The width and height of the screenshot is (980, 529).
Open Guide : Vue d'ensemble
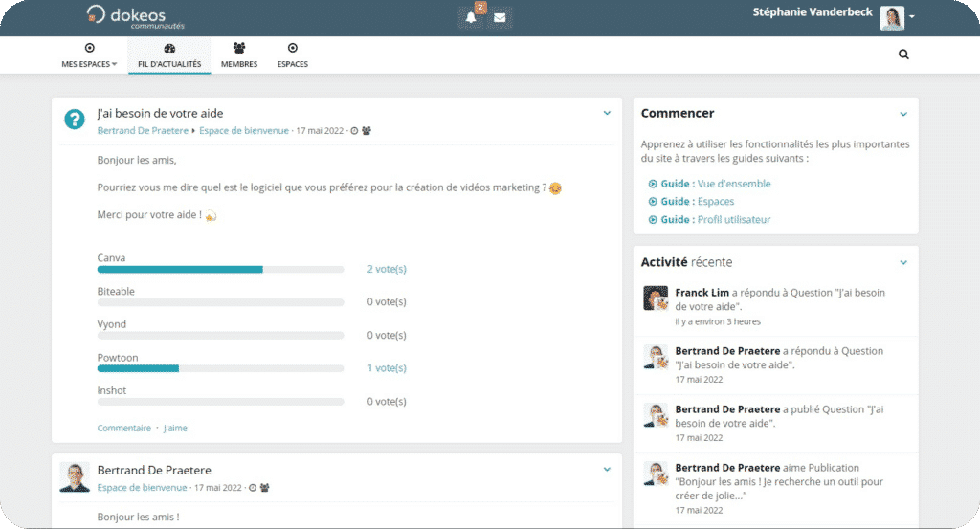(716, 184)
